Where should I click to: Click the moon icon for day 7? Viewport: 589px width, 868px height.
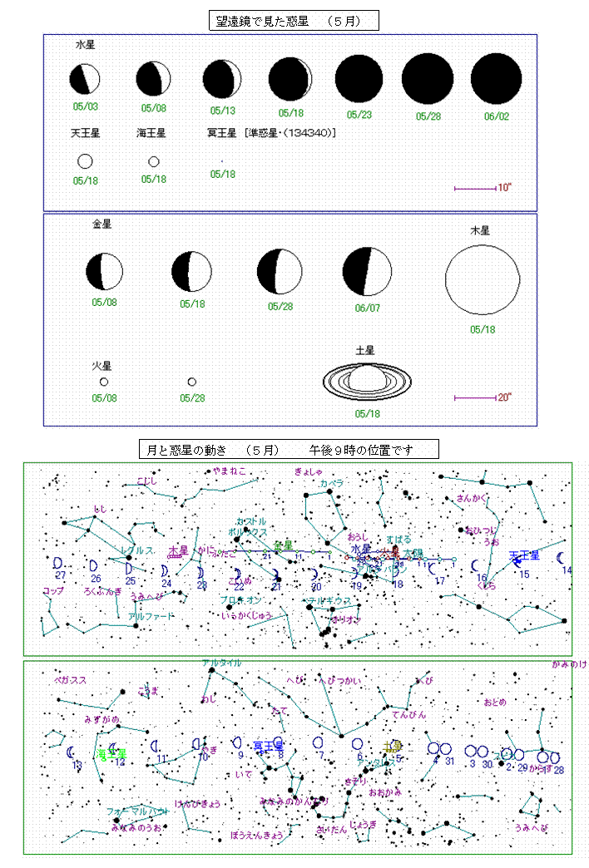click(x=318, y=742)
